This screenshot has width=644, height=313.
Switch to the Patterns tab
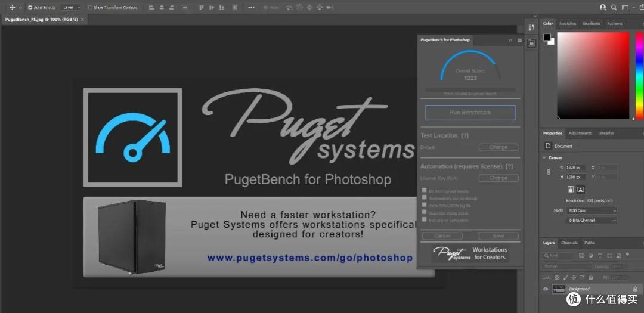click(x=614, y=24)
